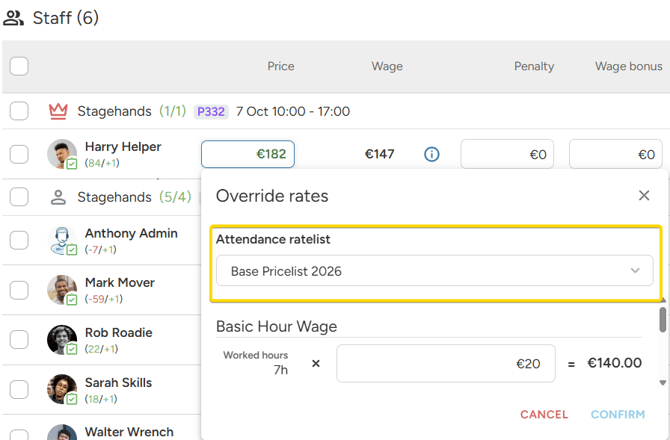Click the (84/+1) rating under Harry Helper
Viewport: 670px width, 440px height.
[x=102, y=163]
